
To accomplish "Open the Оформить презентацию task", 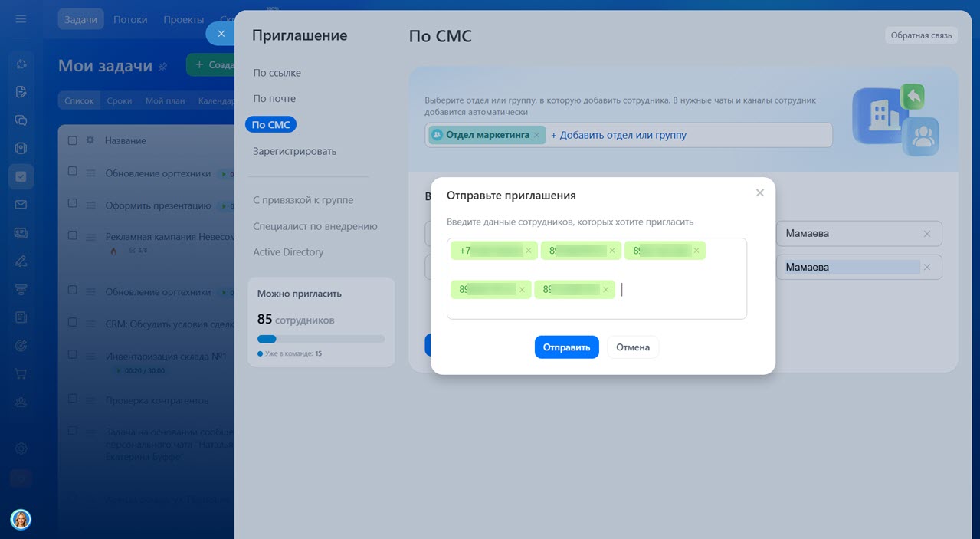I will (x=158, y=205).
